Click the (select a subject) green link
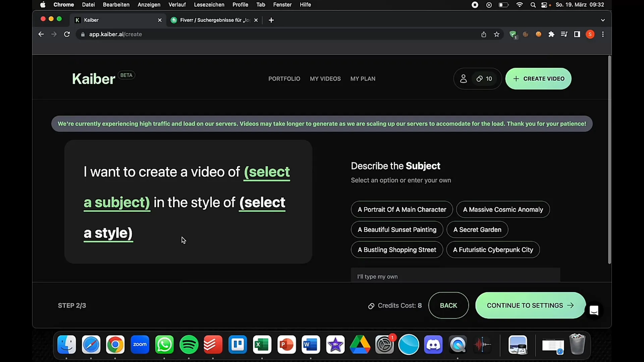The image size is (644, 362). 186,187
